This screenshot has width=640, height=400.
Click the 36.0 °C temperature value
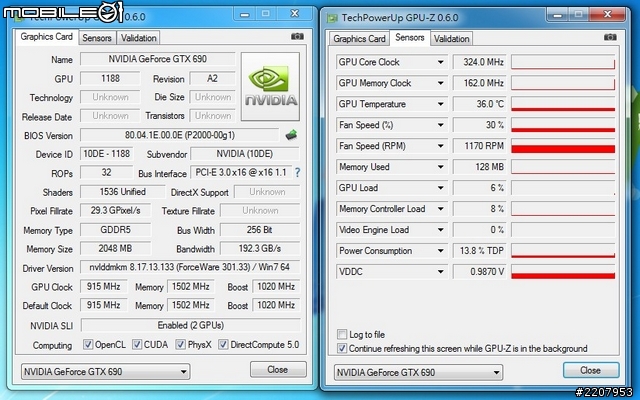(480, 104)
